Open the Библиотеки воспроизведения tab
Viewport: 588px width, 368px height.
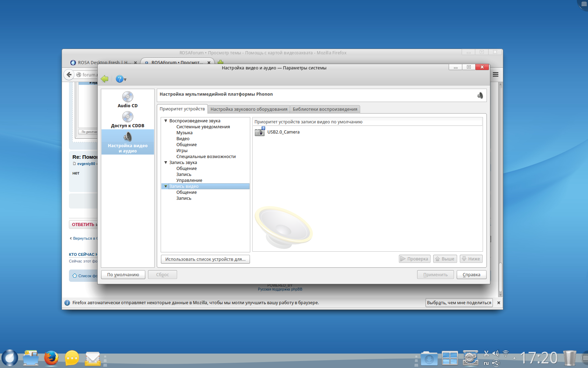(x=325, y=109)
